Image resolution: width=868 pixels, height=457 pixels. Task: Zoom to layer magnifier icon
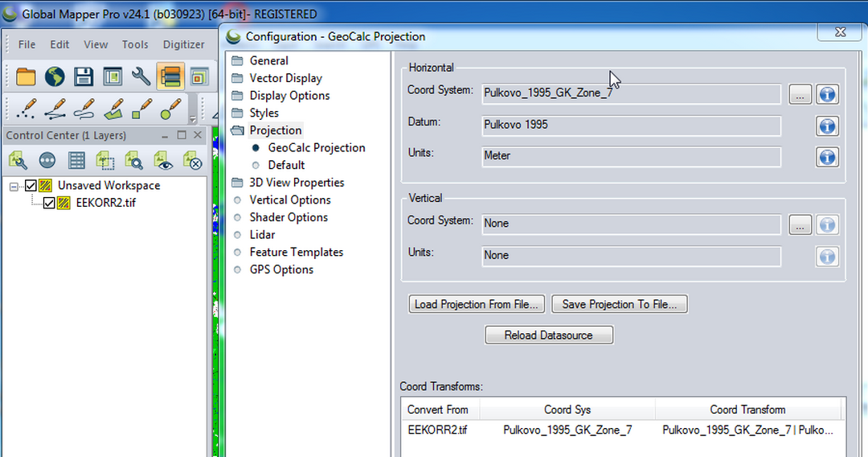pos(134,161)
